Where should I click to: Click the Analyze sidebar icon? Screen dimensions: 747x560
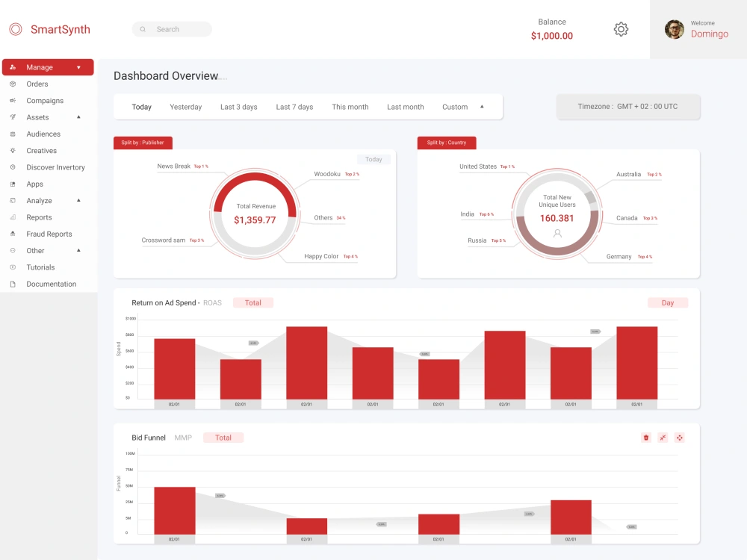tap(13, 200)
